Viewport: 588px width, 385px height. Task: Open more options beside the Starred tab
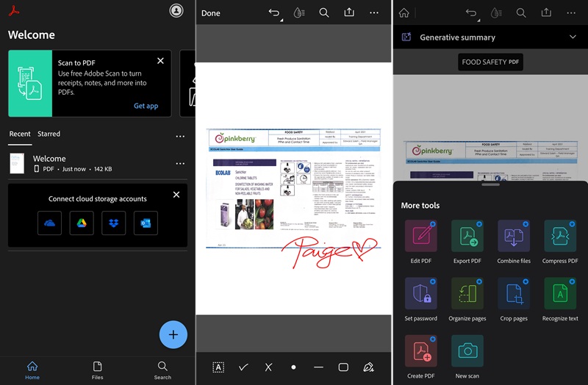click(180, 136)
